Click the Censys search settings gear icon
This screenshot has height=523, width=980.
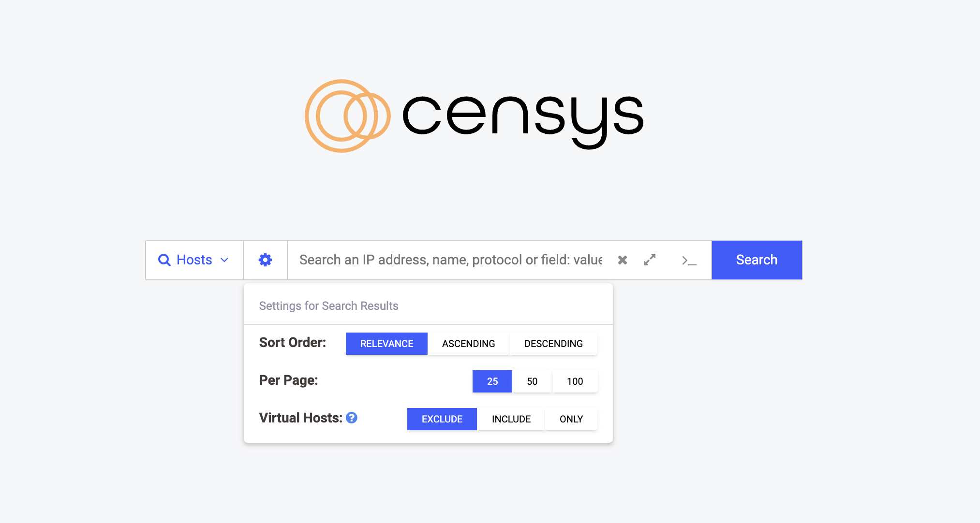[x=265, y=260]
